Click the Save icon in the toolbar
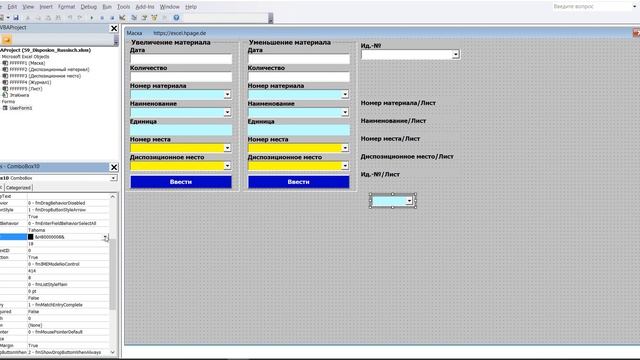 (16, 18)
